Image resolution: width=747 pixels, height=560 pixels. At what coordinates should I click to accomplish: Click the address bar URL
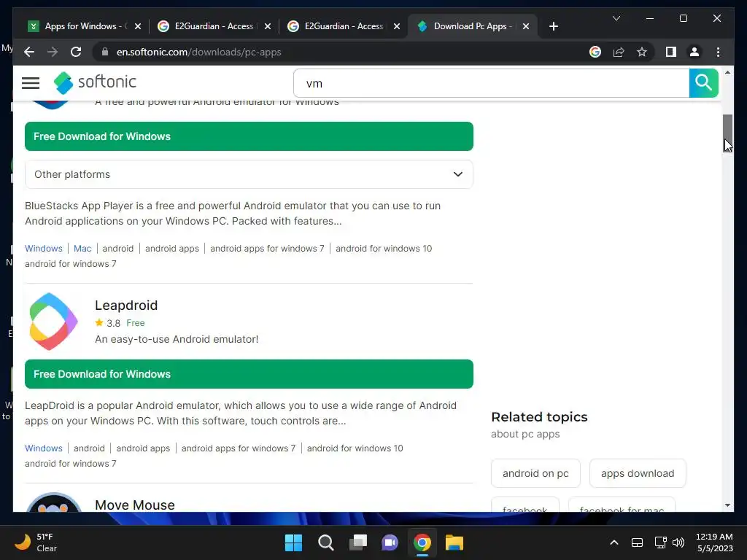tap(198, 52)
